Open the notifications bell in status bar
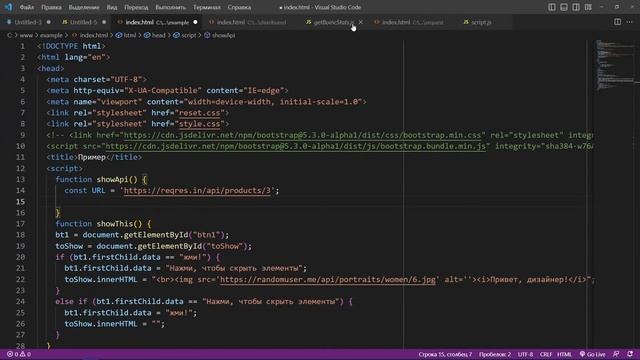Screen dimensions: 640x360 630,354
